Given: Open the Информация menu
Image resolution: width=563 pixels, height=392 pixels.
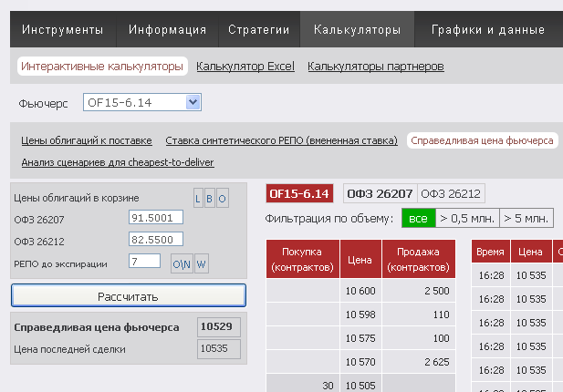Looking at the screenshot, I should tap(167, 29).
